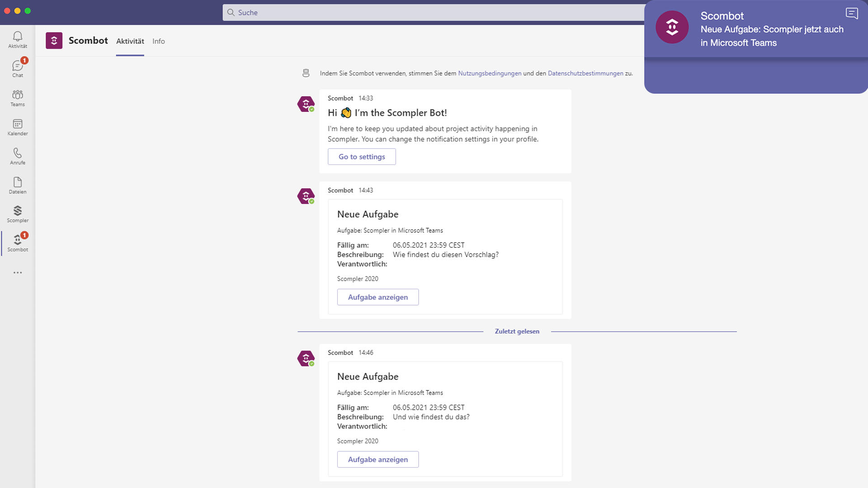This screenshot has height=488, width=868.
Task: Switch to the Aktivität tab
Action: click(x=130, y=41)
